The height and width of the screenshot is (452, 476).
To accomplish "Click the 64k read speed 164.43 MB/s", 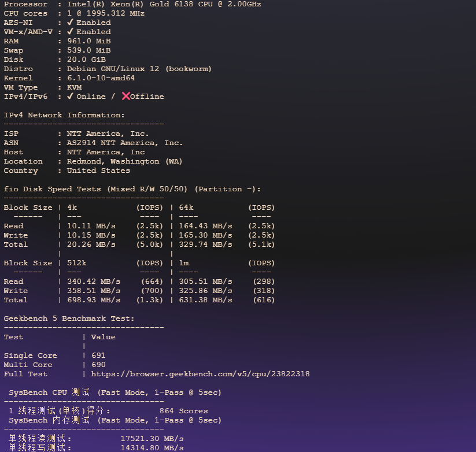I will click(x=205, y=226).
